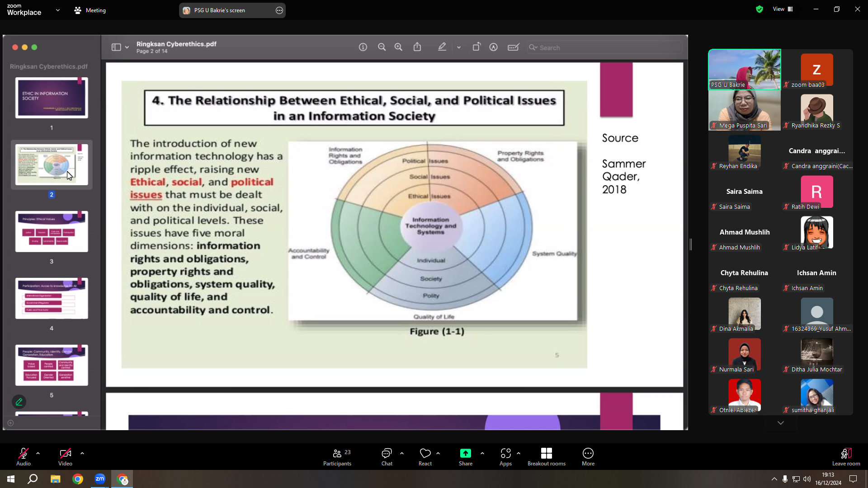The height and width of the screenshot is (488, 868).
Task: Click the sumitha ghanjali participant tile
Action: 817,395
